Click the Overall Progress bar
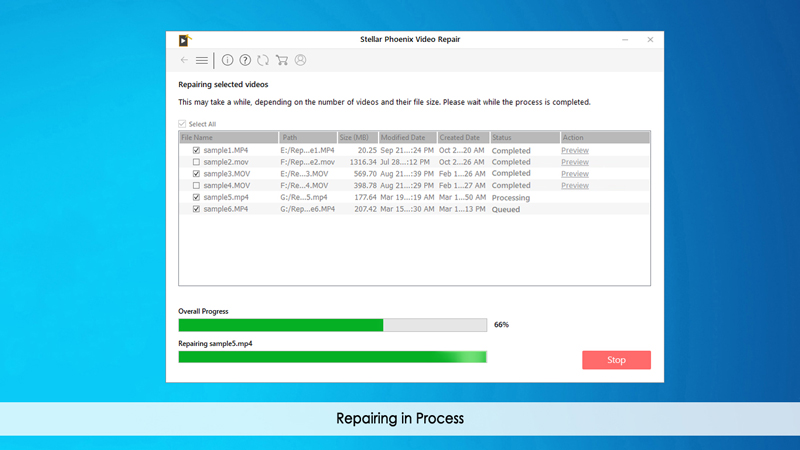The image size is (800, 450). pos(333,325)
